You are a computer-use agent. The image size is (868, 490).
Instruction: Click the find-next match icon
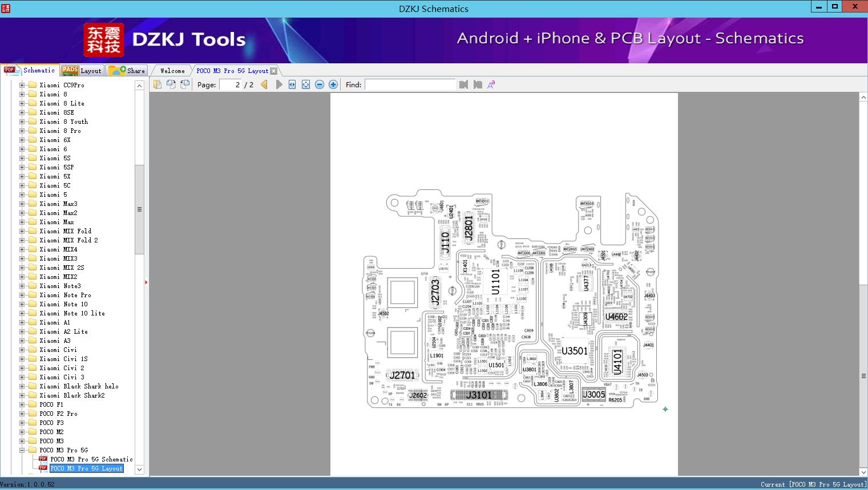point(478,84)
